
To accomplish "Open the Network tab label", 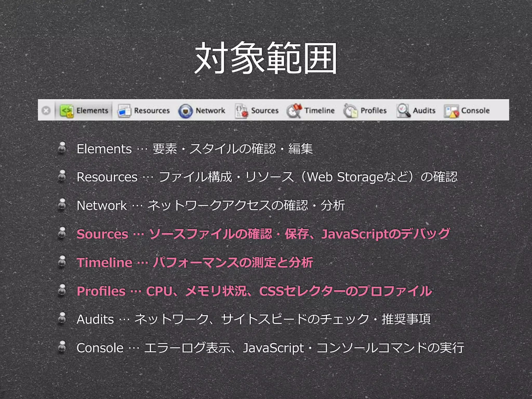I will (x=210, y=111).
